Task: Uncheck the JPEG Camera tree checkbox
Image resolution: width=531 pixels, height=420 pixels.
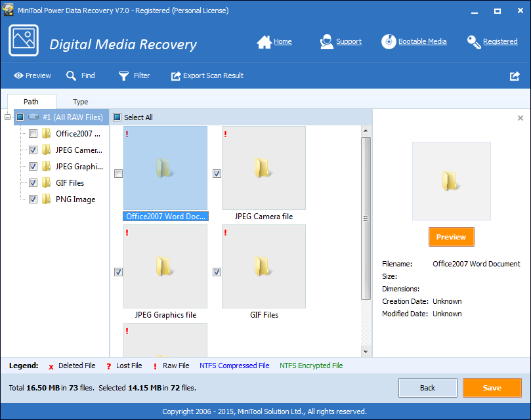Action: (33, 150)
